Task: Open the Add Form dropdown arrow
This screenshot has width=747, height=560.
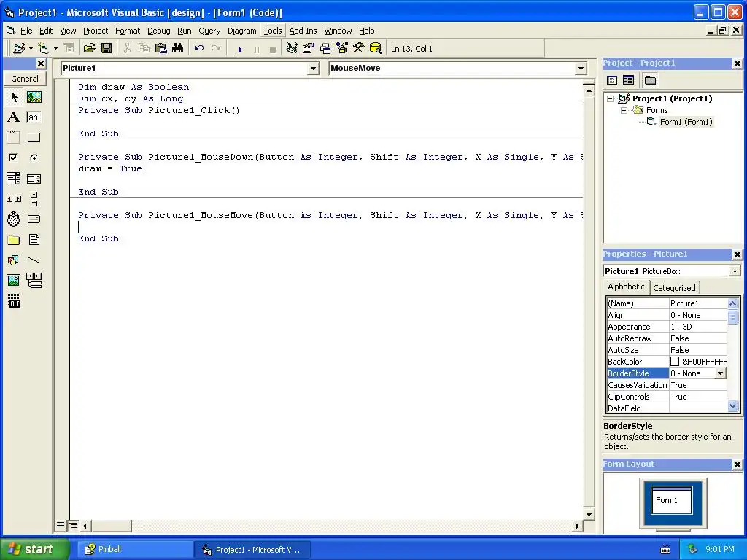Action: [x=55, y=49]
